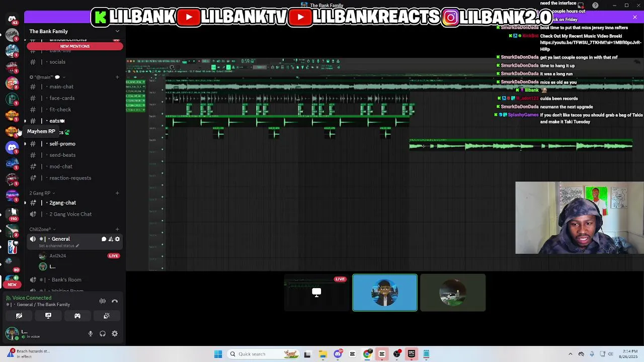This screenshot has width=644, height=362.
Task: Close the top banner overlay X
Action: click(x=635, y=17)
